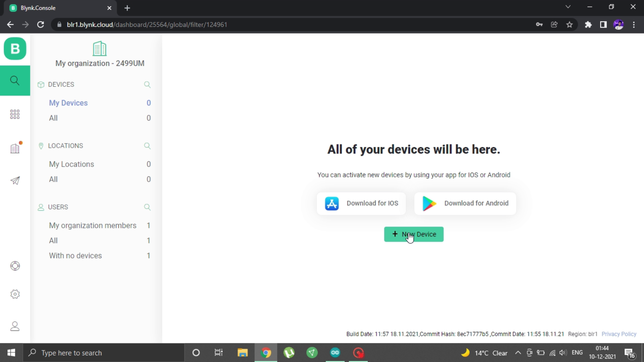The height and width of the screenshot is (362, 644).
Task: Toggle With no devices user filter
Action: [75, 255]
